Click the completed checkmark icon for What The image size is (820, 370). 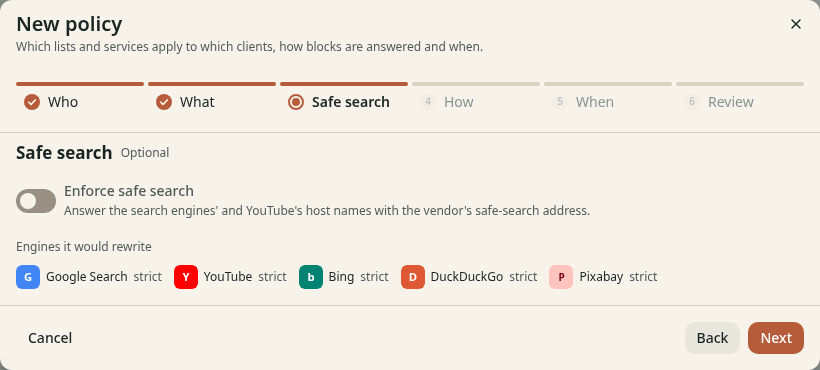click(x=164, y=102)
